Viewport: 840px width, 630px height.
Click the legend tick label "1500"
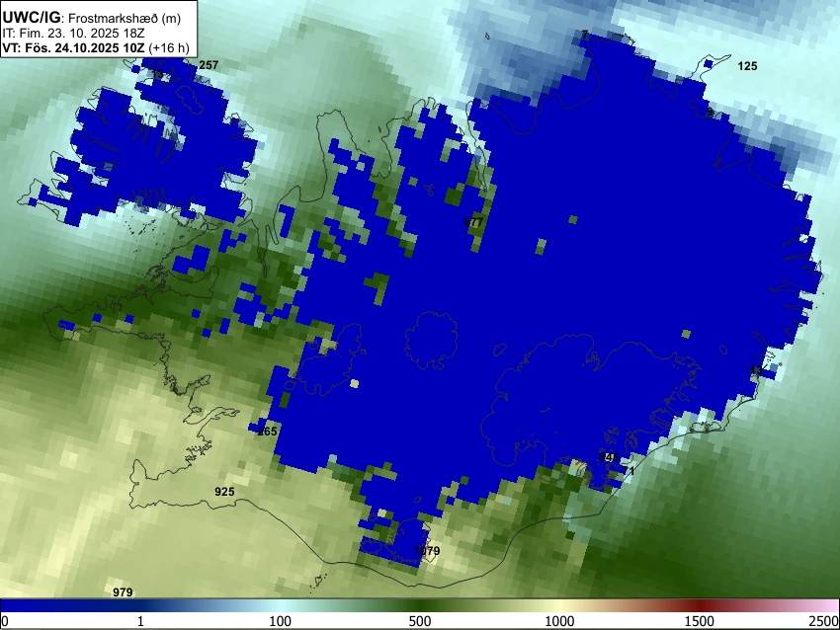click(700, 621)
